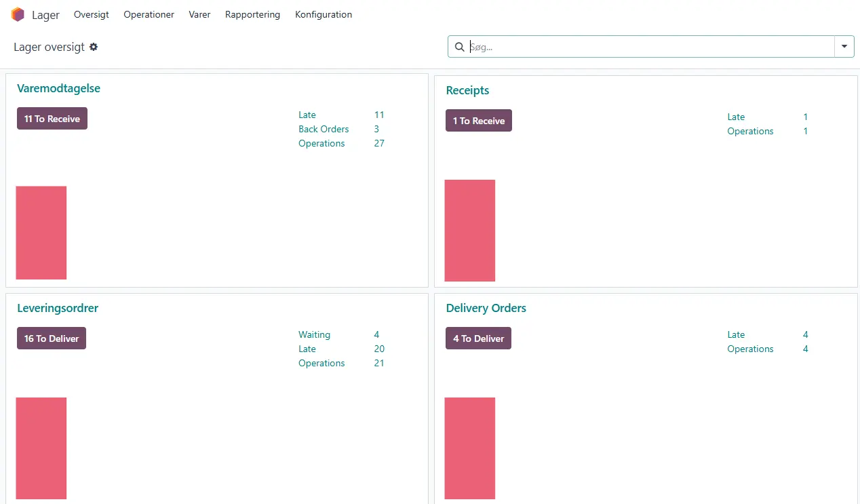The width and height of the screenshot is (860, 504).
Task: Click the 4 To Deliver button
Action: 478,338
